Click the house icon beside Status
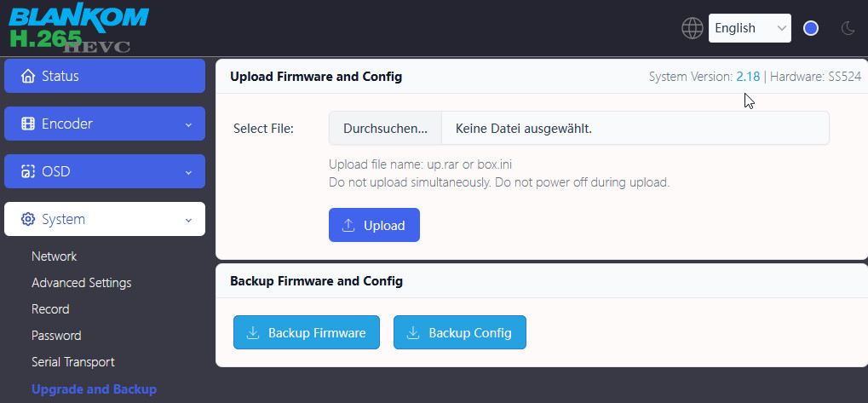868x403 pixels. tap(28, 76)
